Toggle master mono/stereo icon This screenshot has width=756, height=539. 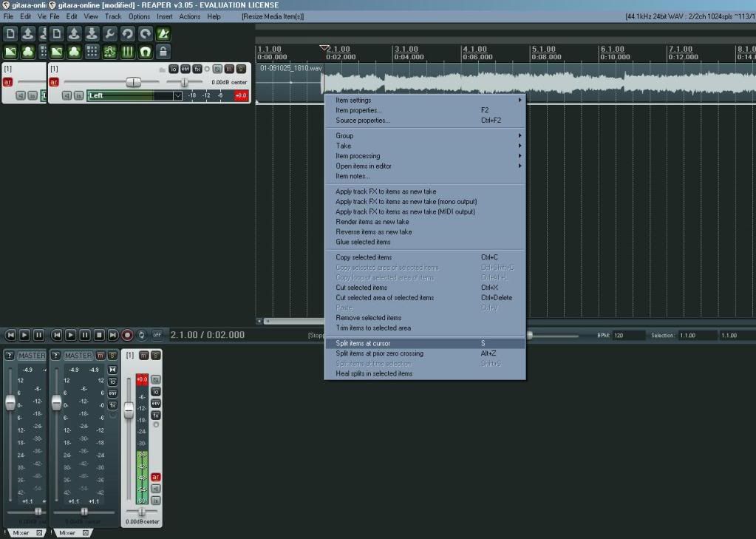click(x=112, y=370)
